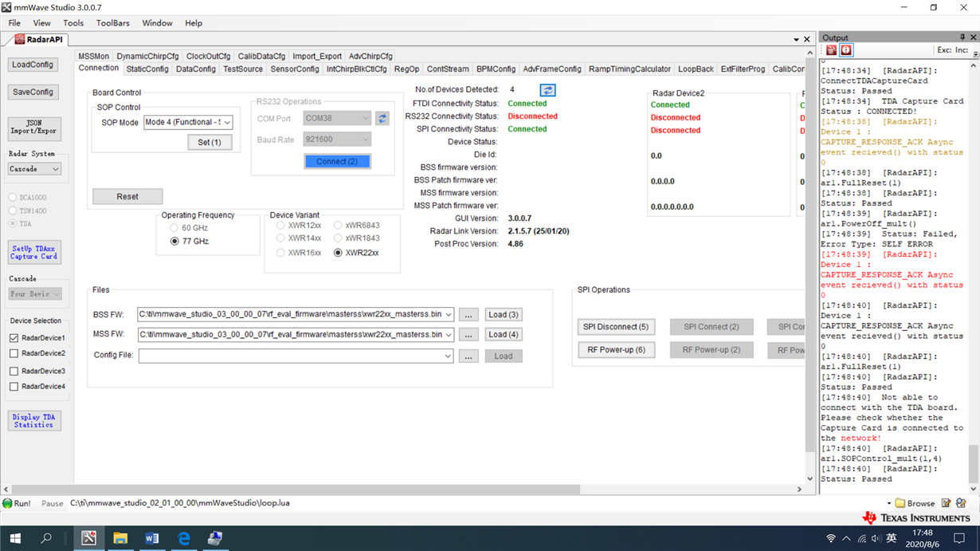
Task: Open the RampTimingCalculator tab
Action: [629, 69]
